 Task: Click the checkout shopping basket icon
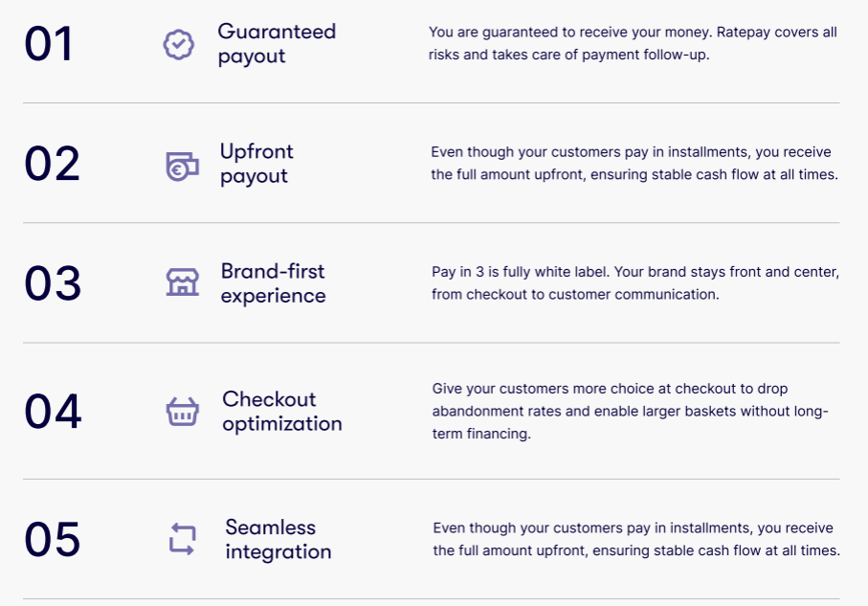(182, 412)
